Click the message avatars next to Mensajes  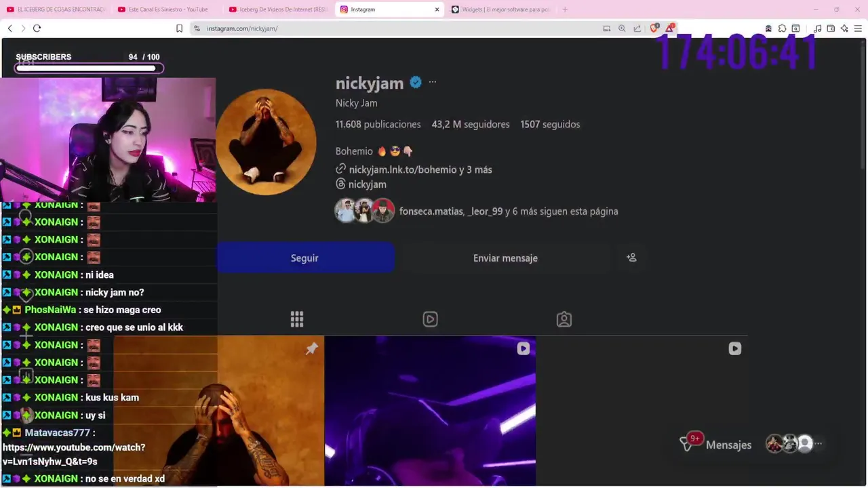[789, 444]
